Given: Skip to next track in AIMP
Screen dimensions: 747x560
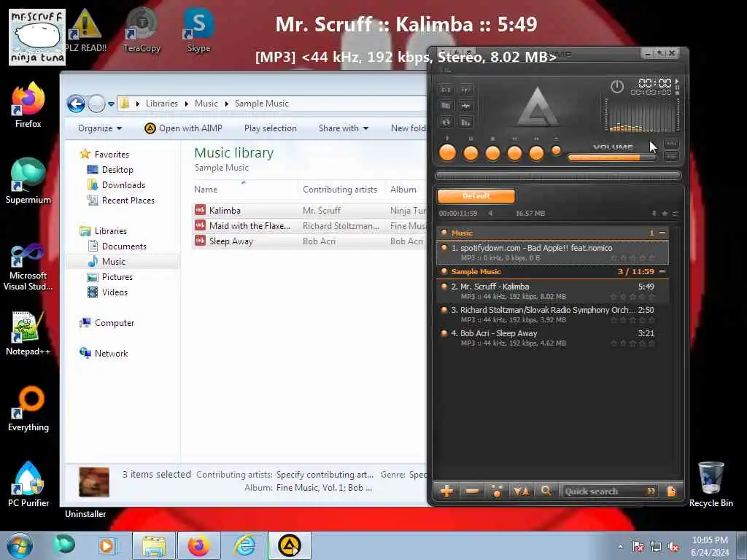Looking at the screenshot, I should pos(536,154).
